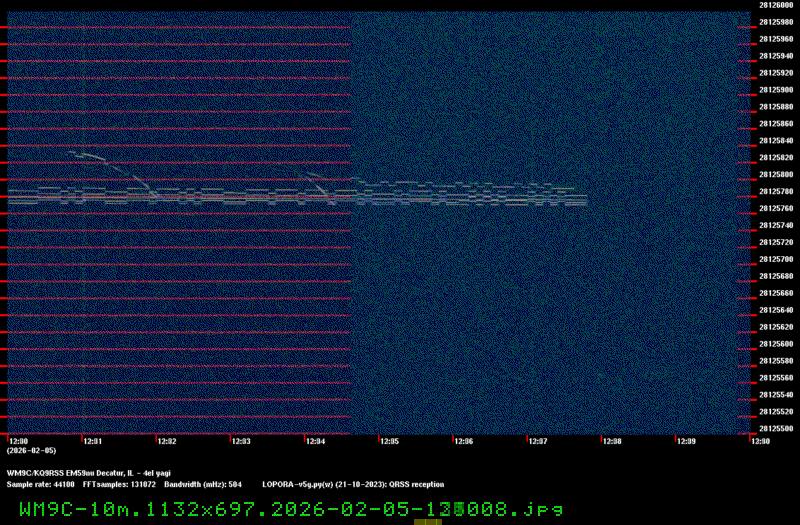Click the 28125780 frequency scale label
Image resolution: width=800 pixels, height=525 pixels.
776,192
